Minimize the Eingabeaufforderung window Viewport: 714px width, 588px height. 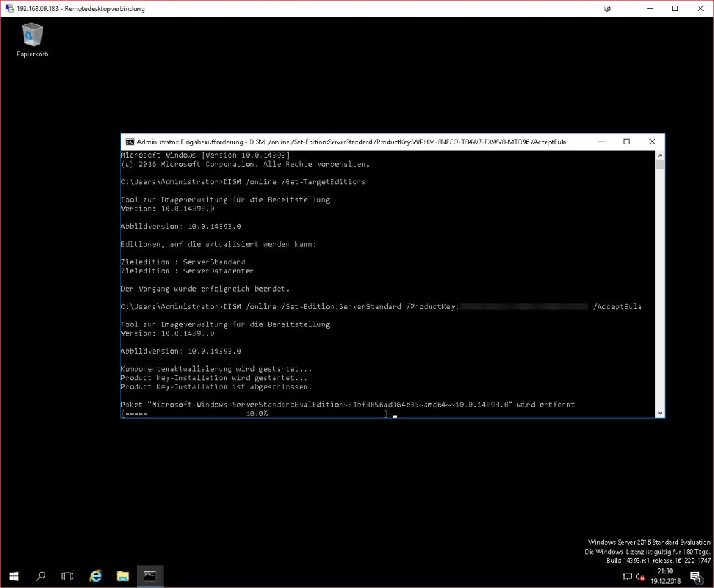(601, 142)
